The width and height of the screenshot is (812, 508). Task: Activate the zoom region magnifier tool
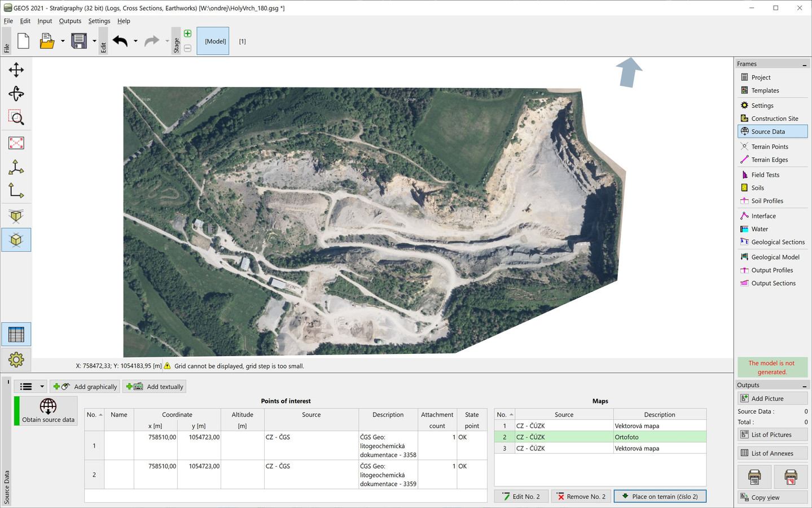point(16,118)
